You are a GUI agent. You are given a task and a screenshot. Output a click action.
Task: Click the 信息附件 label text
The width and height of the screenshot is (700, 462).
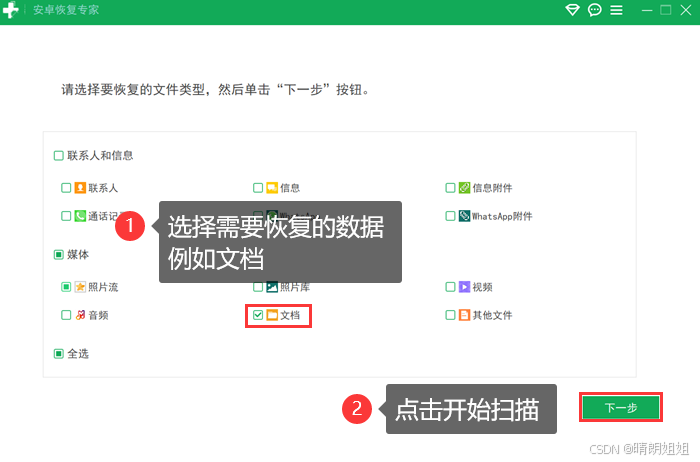tap(492, 188)
